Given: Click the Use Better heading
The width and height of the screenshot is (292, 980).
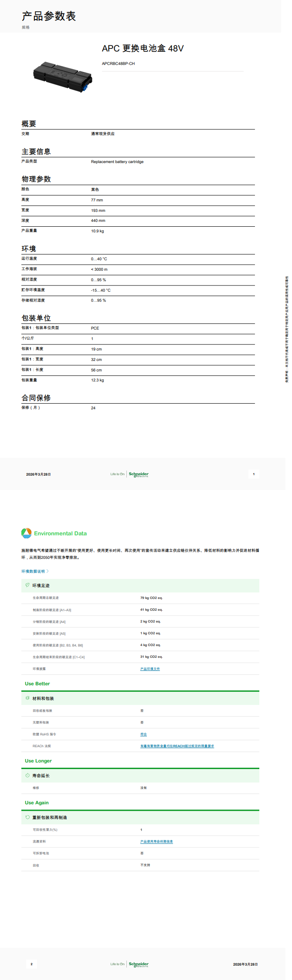Looking at the screenshot, I should click(x=37, y=684).
